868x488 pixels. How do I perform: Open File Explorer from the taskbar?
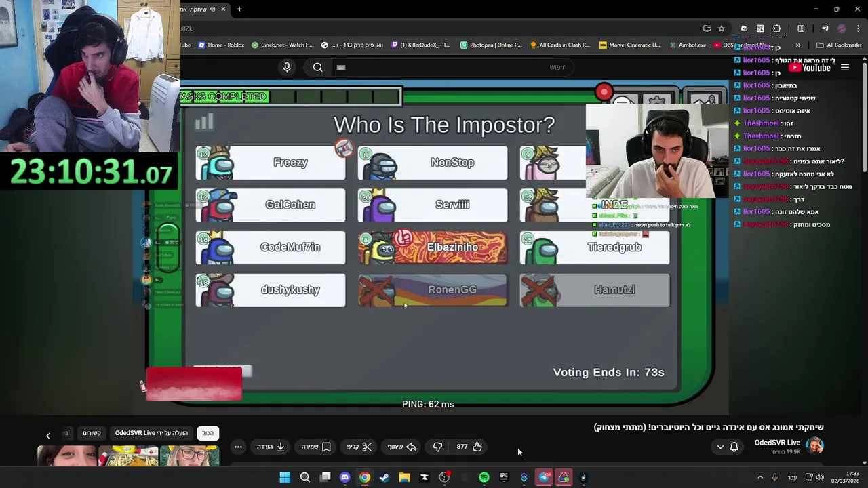(404, 477)
